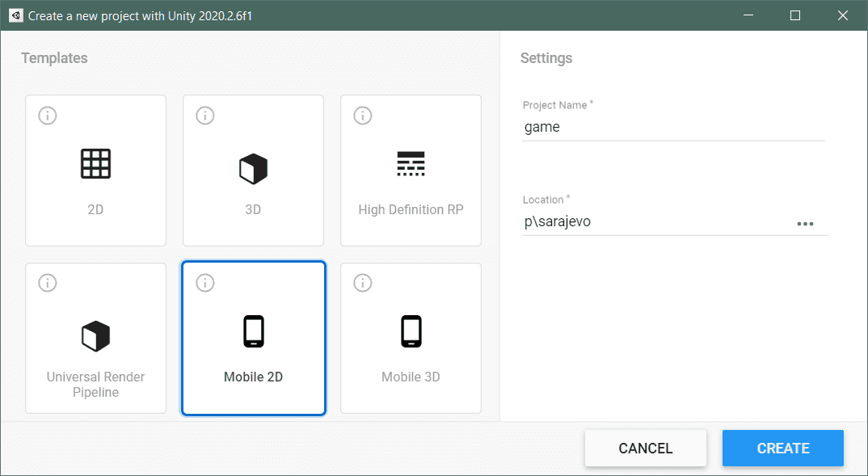The width and height of the screenshot is (868, 476).
Task: Click the Project Name input field
Action: pyautogui.click(x=672, y=127)
